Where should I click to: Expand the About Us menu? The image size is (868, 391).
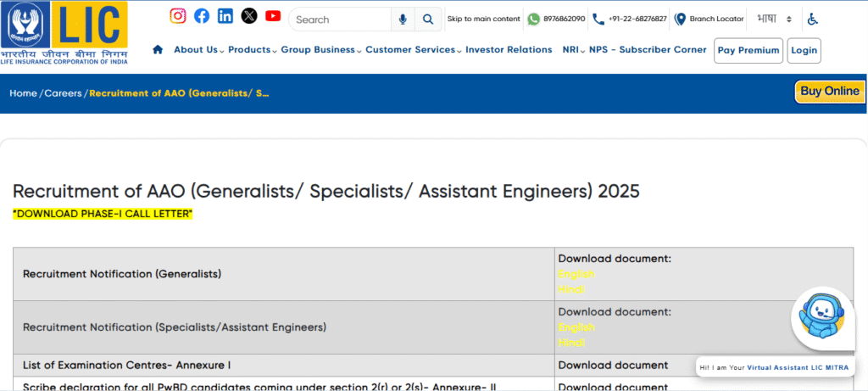point(198,50)
